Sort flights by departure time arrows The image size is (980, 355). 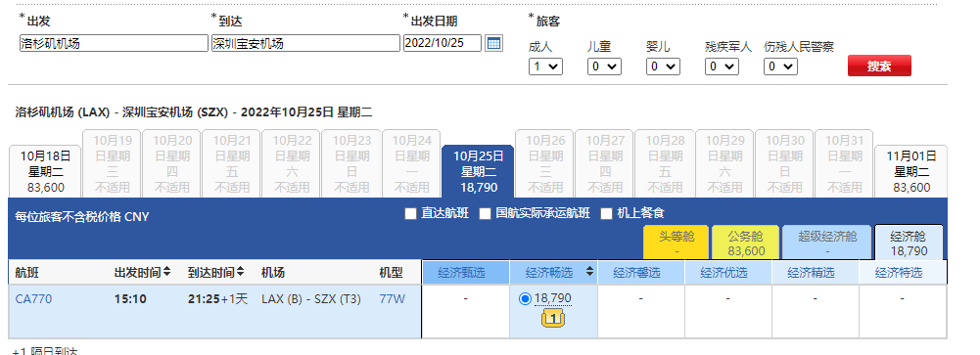166,272
